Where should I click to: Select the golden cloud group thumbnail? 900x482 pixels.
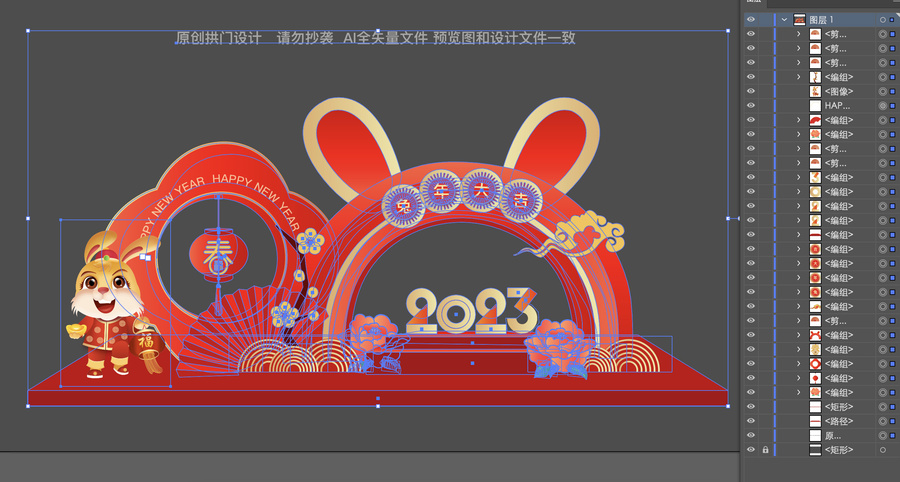pos(815,306)
